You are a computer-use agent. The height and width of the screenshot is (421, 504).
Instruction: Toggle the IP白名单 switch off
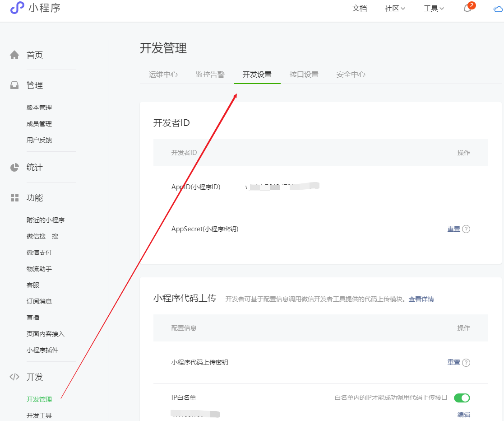point(462,398)
